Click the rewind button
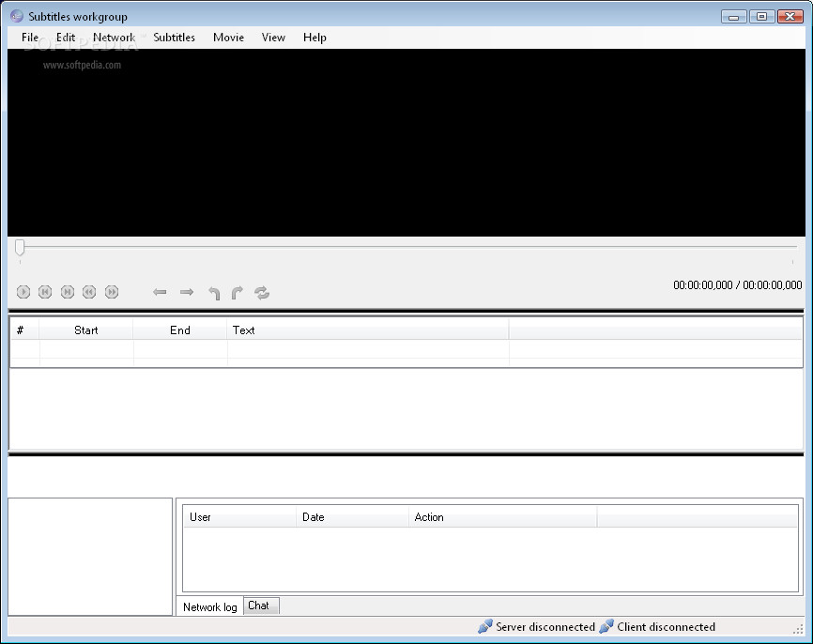 click(x=89, y=292)
